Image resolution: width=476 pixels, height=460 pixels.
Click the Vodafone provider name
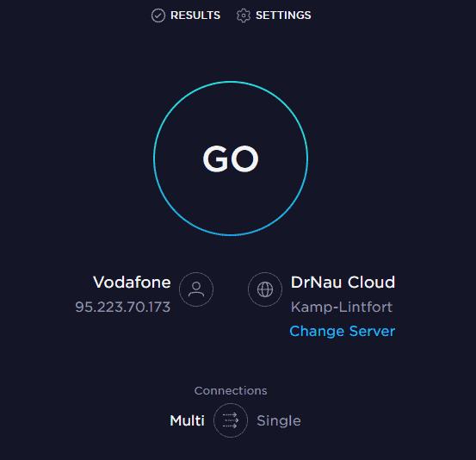132,283
